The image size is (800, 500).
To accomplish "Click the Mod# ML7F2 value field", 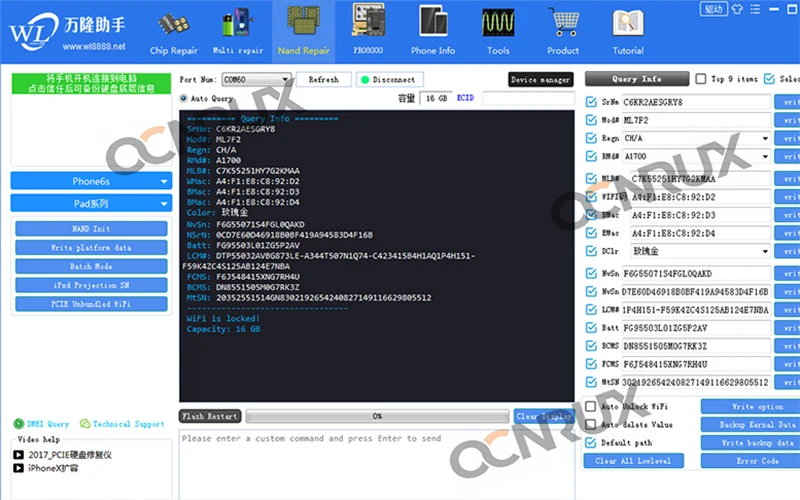I will click(696, 120).
